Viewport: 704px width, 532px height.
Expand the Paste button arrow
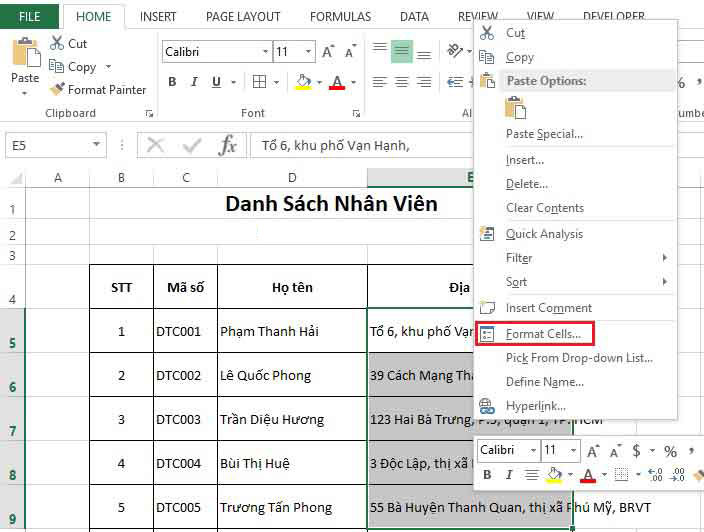tap(25, 93)
